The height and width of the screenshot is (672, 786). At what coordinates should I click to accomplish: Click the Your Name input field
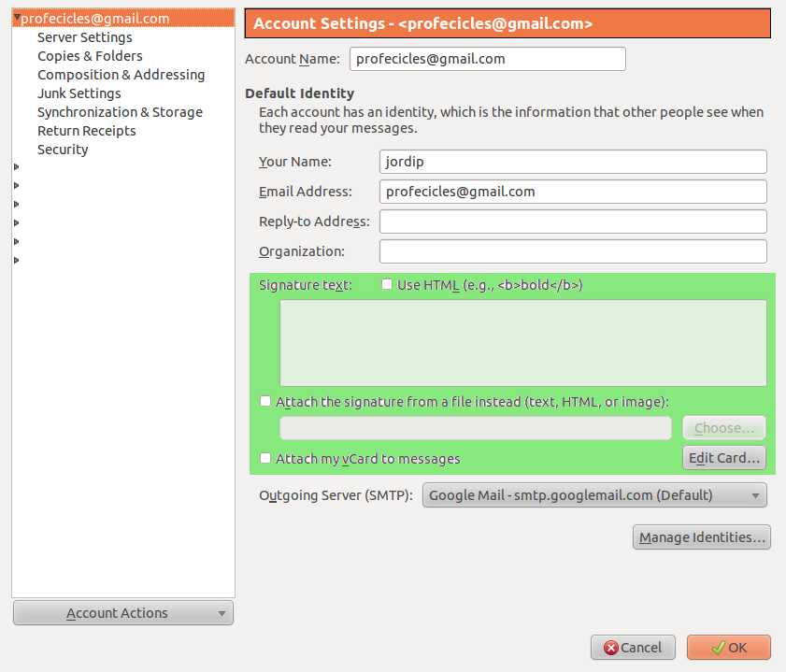coord(572,162)
